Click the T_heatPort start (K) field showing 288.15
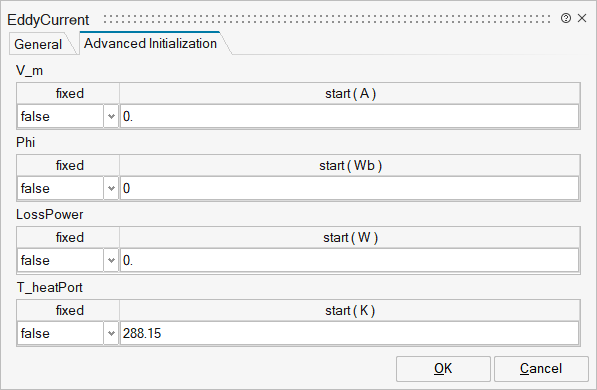Image resolution: width=597 pixels, height=390 pixels. click(350, 333)
